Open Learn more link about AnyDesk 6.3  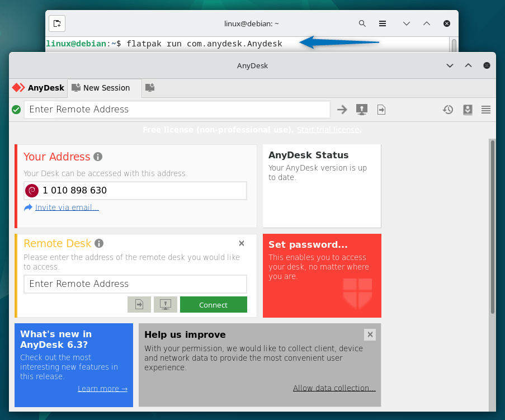102,389
